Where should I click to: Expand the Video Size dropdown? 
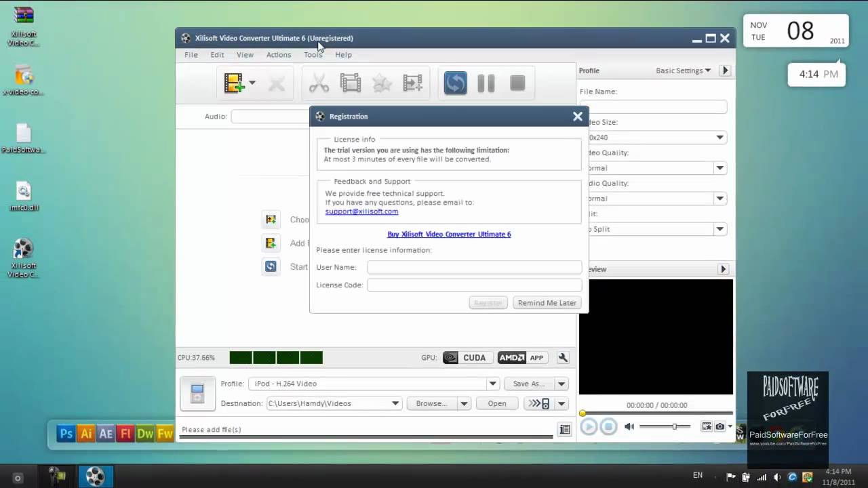tap(720, 137)
